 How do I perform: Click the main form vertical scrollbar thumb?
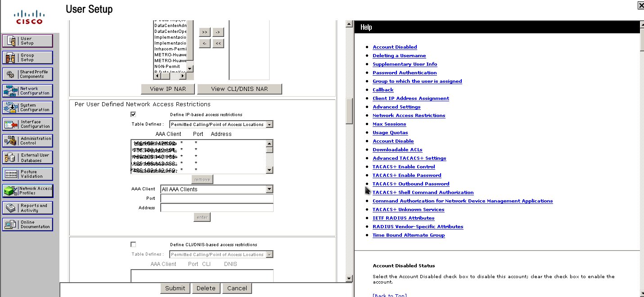(349, 110)
